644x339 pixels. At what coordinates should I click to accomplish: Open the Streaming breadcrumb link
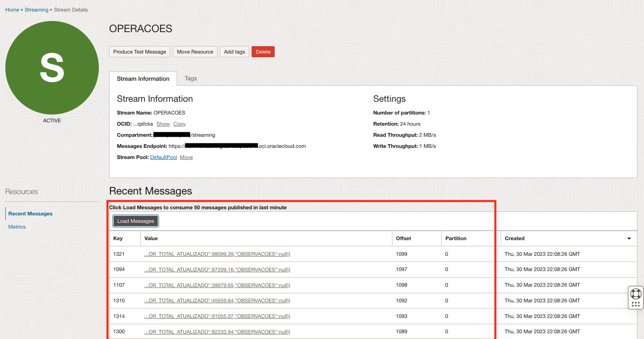click(x=37, y=10)
